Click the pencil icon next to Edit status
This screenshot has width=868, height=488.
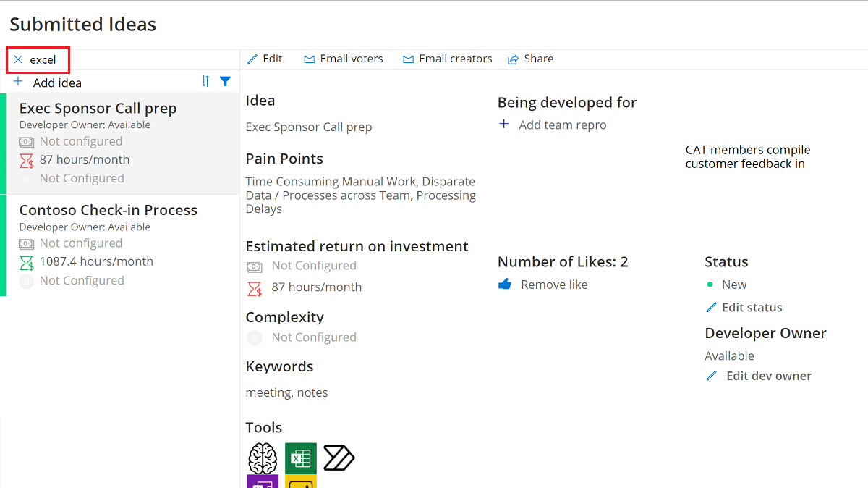point(712,307)
